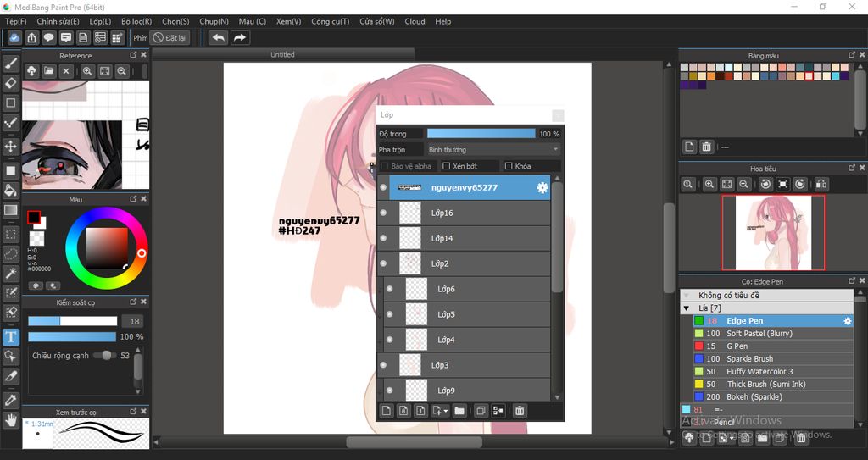Open the Cloud menu
Screen dimensions: 868x460
(x=415, y=21)
